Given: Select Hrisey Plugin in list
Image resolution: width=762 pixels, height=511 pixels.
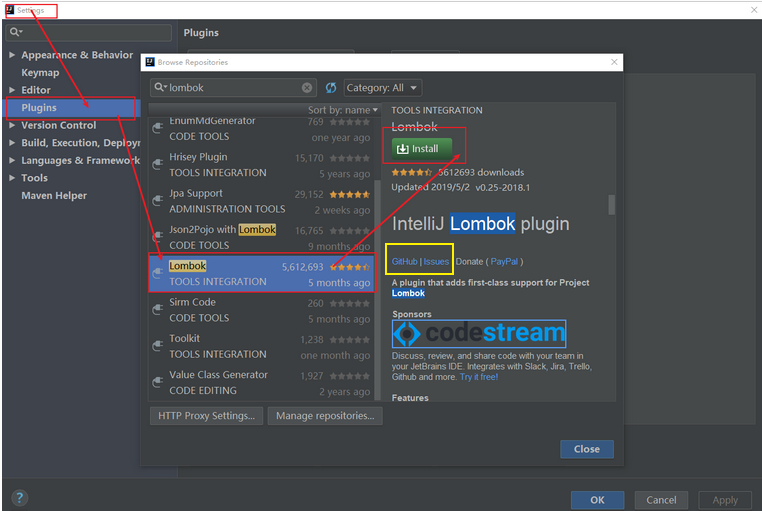Looking at the screenshot, I should (x=262, y=165).
